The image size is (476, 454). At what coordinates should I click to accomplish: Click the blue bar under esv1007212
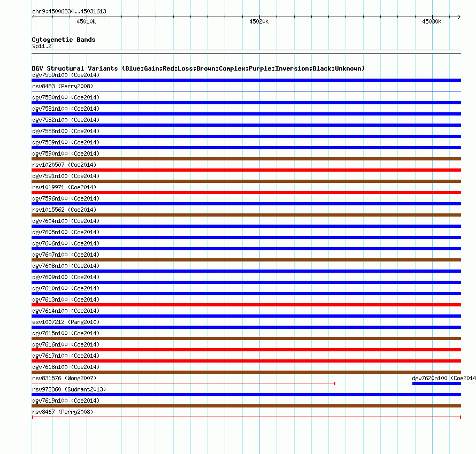click(246, 327)
